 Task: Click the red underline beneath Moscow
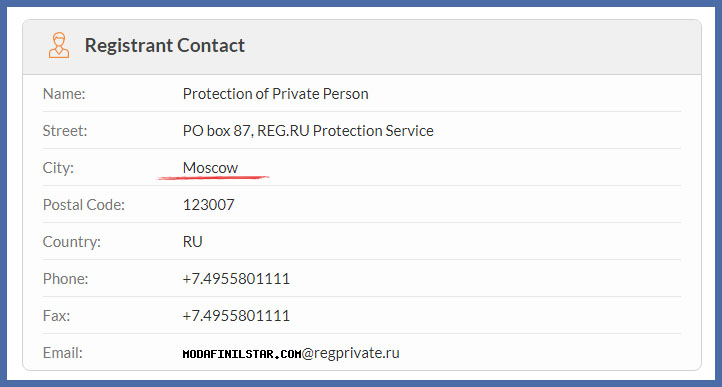[x=213, y=177]
